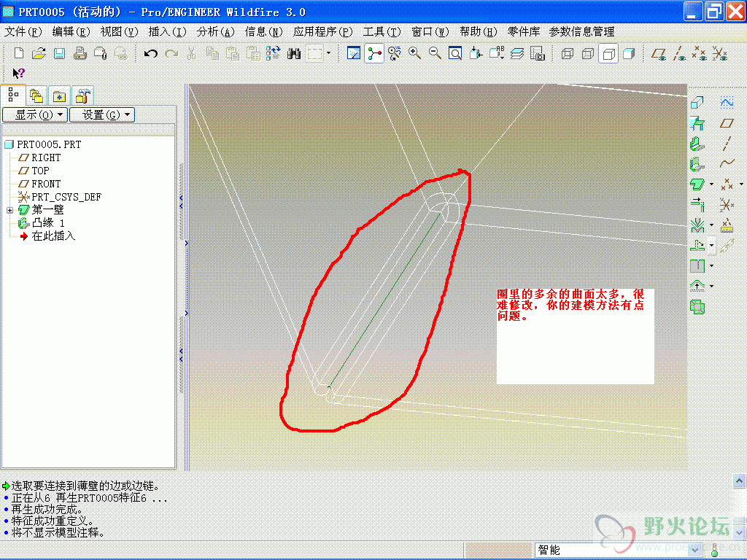Viewport: 747px width, 560px height.
Task: Click the Zoom In magnifier icon
Action: point(414,53)
